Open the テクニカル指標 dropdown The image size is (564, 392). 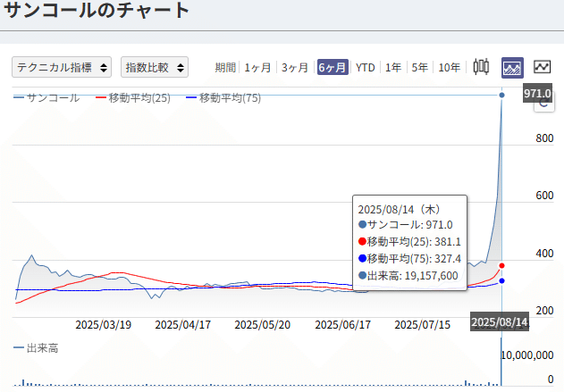point(62,67)
